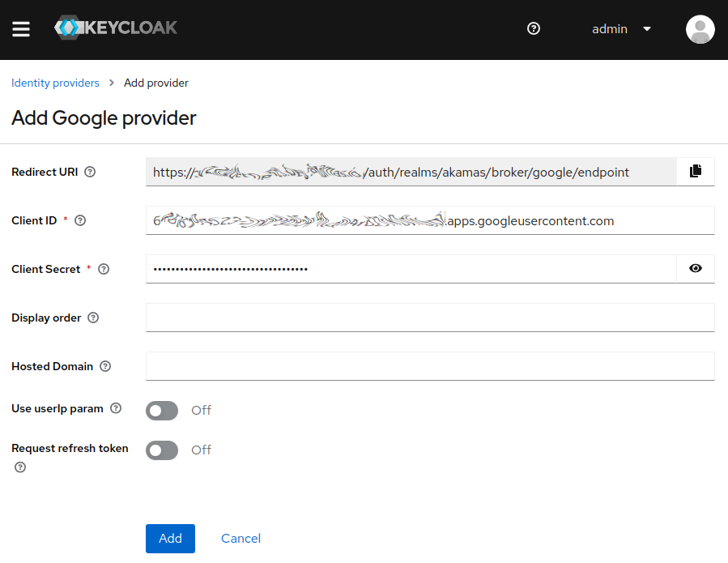Viewport: 728px width, 563px height.
Task: Show help for Hosted Domain field
Action: coord(105,366)
